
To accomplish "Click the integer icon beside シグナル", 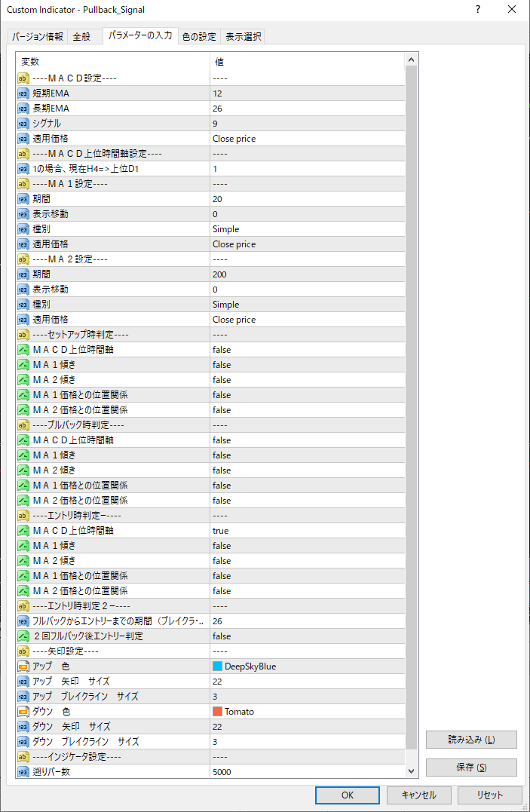I will [23, 123].
